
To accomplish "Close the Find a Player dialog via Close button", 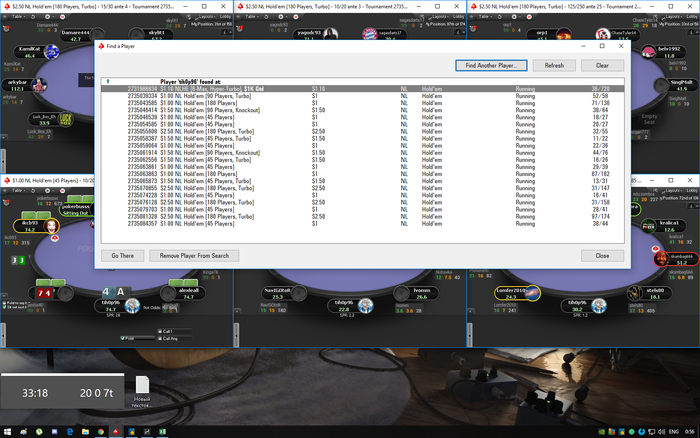I will point(602,256).
